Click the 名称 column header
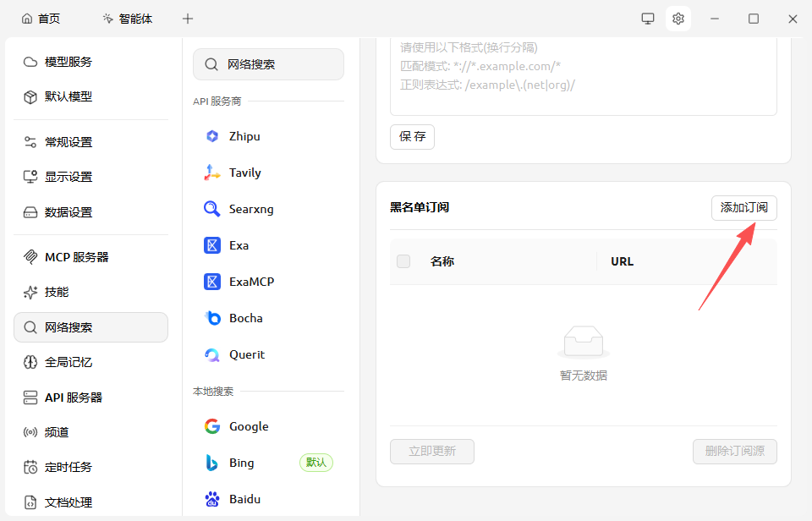The image size is (812, 521). pos(442,261)
